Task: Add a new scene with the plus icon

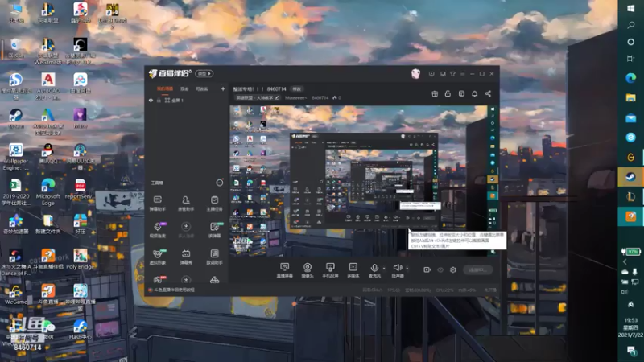Action: (223, 88)
